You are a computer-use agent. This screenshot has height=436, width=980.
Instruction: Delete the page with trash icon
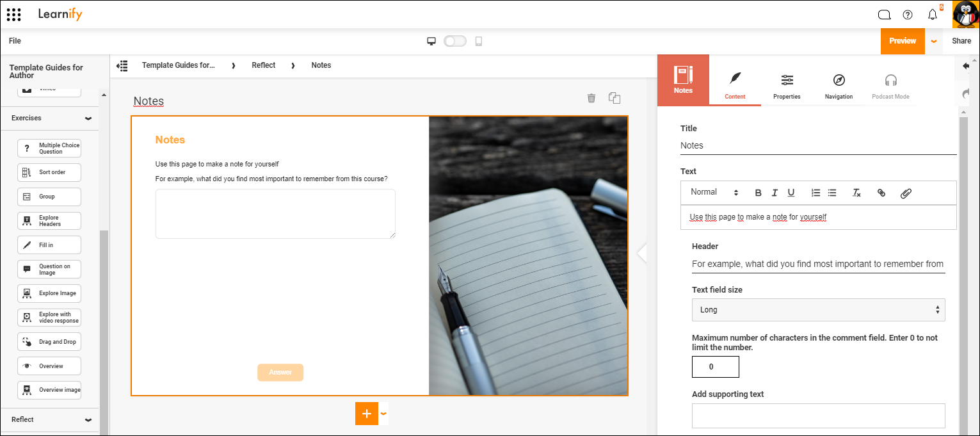[591, 98]
